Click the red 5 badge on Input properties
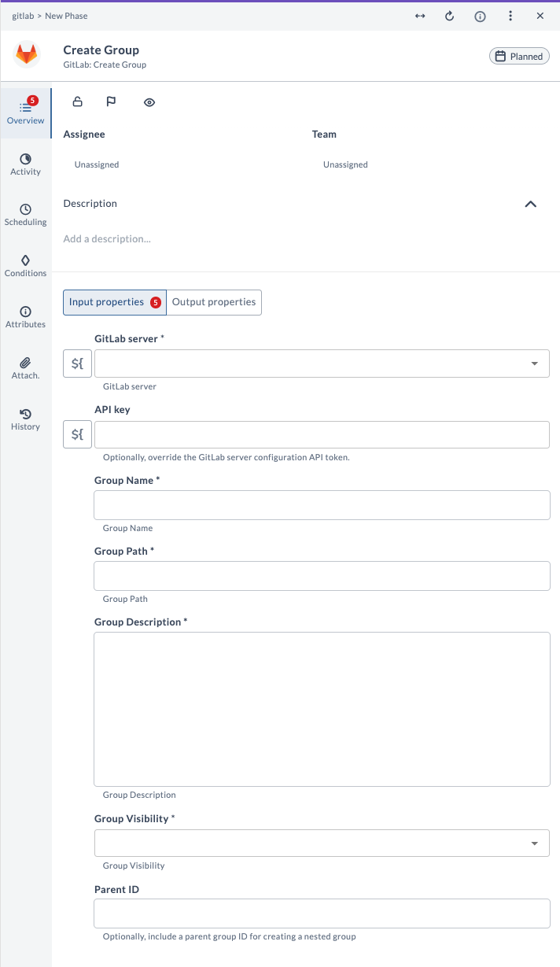Image resolution: width=560 pixels, height=967 pixels. pyautogui.click(x=156, y=302)
